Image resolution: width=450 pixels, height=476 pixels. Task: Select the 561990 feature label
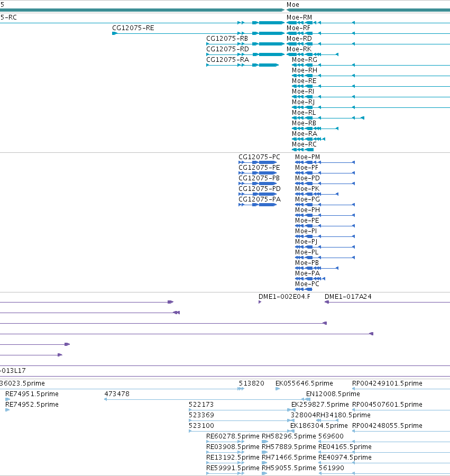[x=332, y=469]
